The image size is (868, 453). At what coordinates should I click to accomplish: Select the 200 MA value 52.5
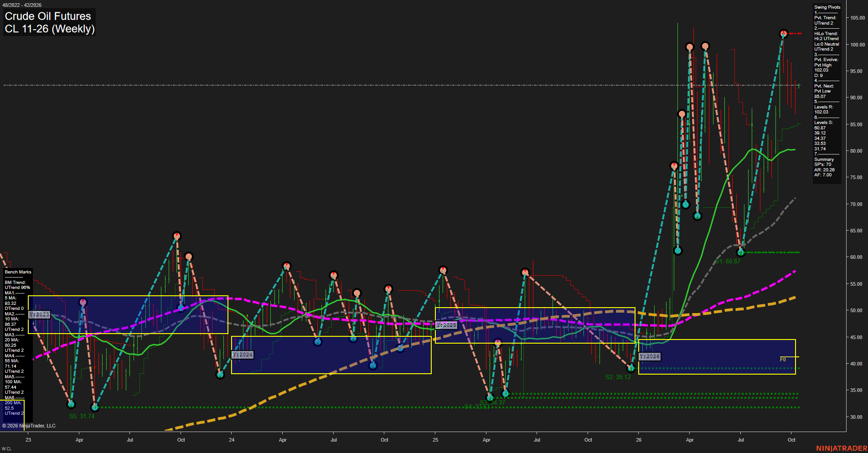click(9, 408)
